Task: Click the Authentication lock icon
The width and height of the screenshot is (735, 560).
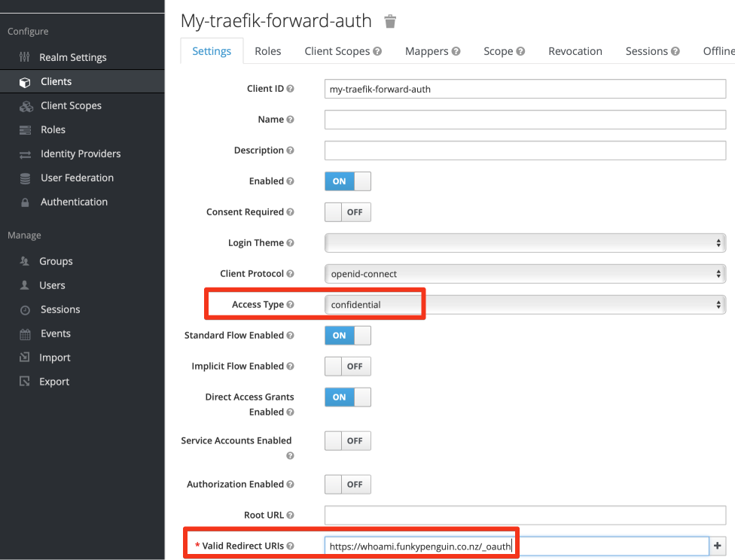Action: pos(25,202)
